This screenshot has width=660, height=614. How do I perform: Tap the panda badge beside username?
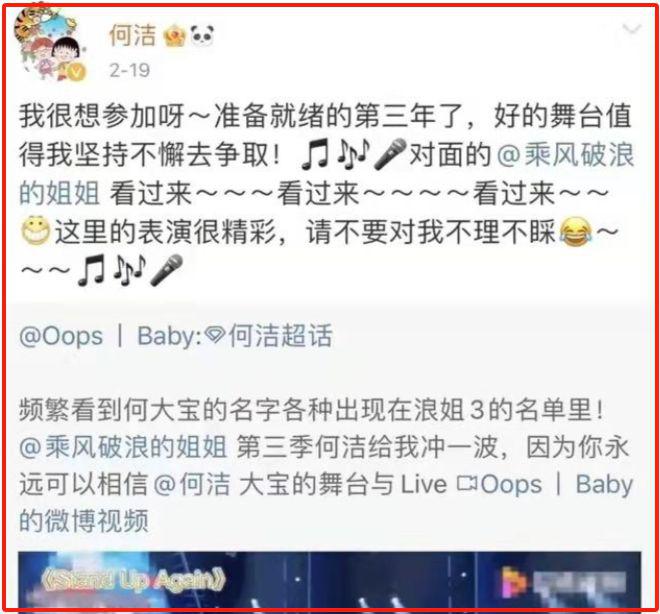click(202, 36)
